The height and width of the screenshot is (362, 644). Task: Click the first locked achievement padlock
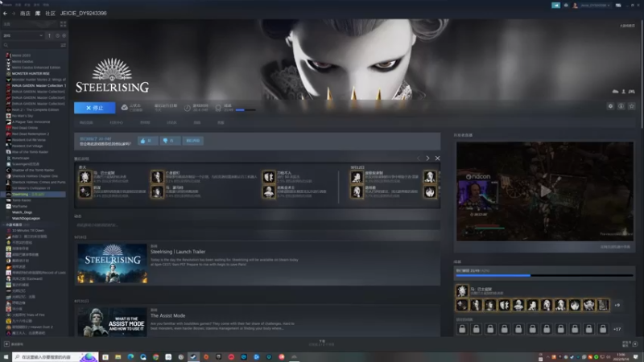pyautogui.click(x=462, y=329)
